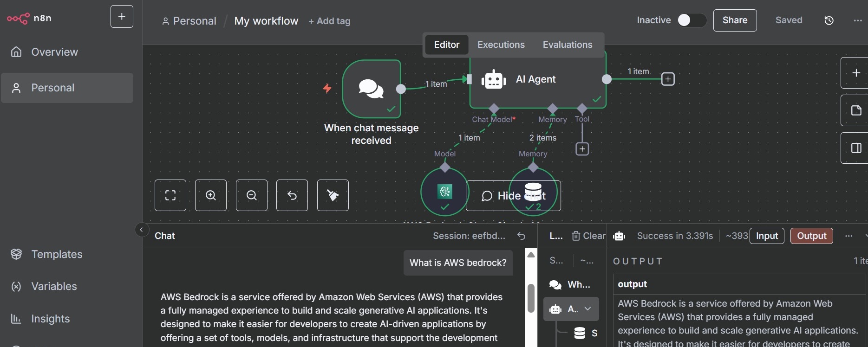Screen dimensions: 868x347
Task: Click the AI Agent output connector
Action: pos(607,79)
